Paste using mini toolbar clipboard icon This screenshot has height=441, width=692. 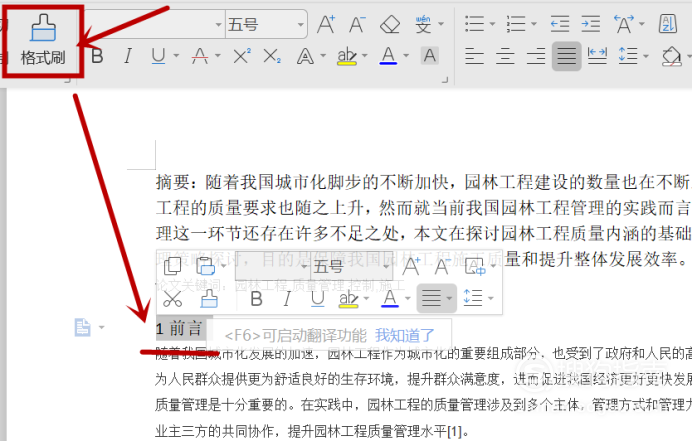206,266
